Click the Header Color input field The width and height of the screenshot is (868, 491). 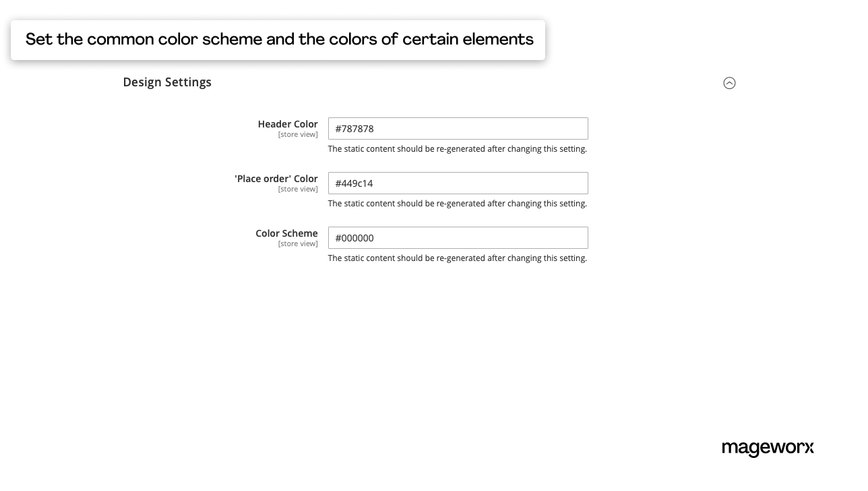pos(458,128)
